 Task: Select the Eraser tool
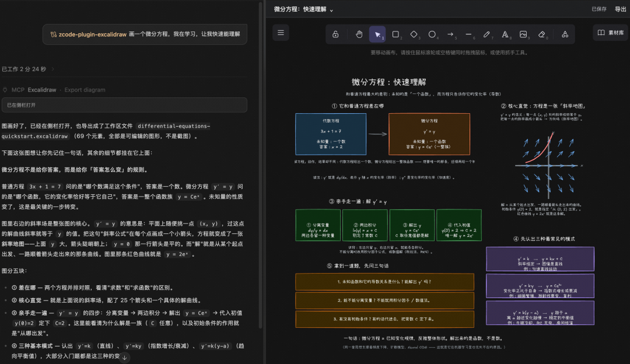541,34
